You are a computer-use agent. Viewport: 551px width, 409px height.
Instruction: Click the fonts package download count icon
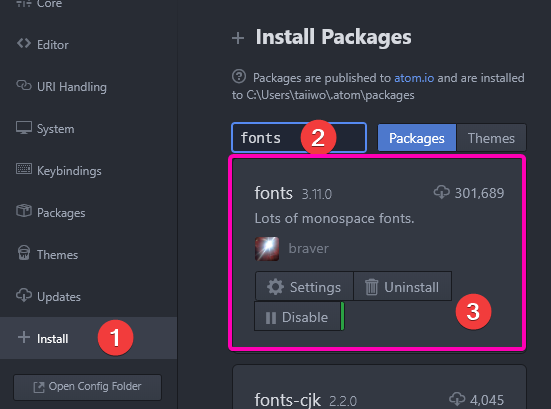(441, 192)
